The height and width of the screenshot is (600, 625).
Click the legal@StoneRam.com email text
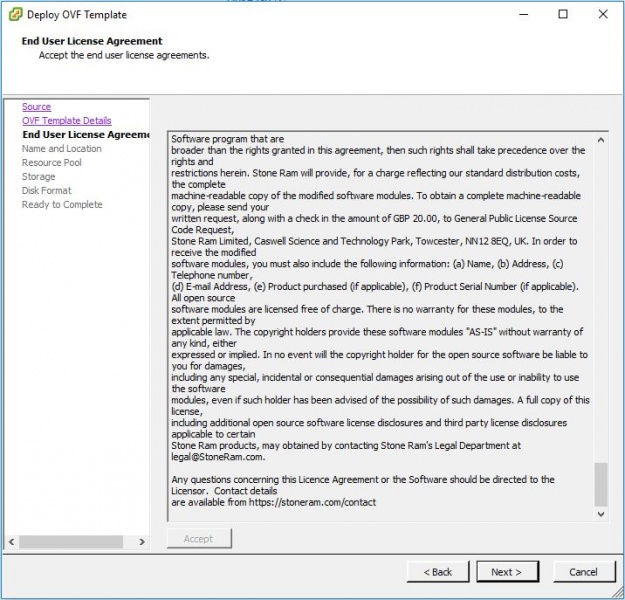pos(218,457)
